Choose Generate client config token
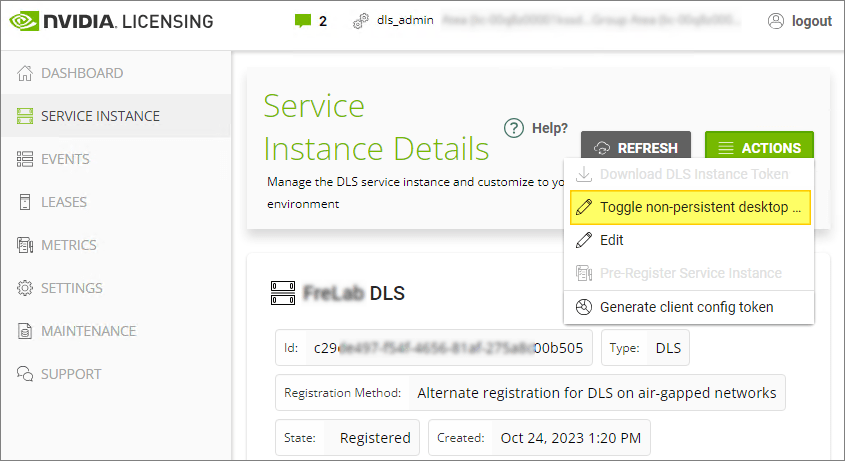The height and width of the screenshot is (461, 845). point(686,307)
